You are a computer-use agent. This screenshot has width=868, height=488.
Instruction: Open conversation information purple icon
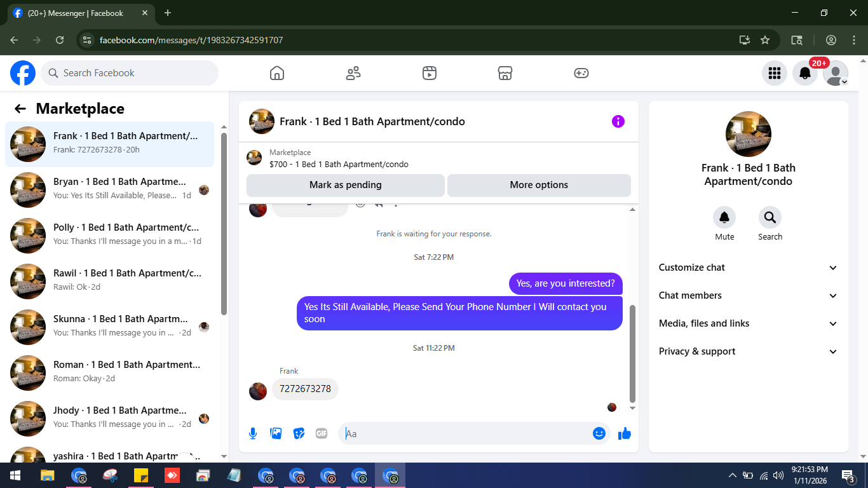[618, 121]
